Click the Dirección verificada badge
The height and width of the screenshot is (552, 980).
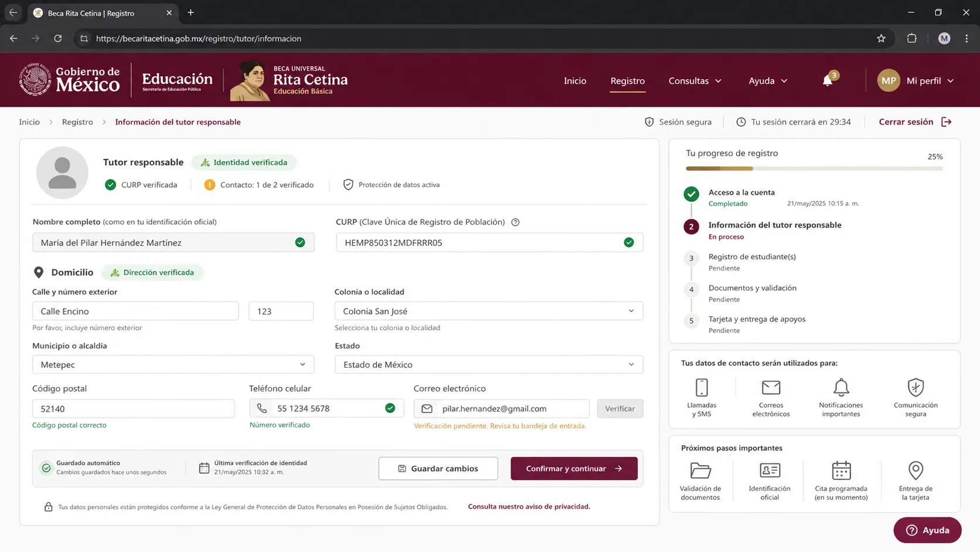pos(152,273)
